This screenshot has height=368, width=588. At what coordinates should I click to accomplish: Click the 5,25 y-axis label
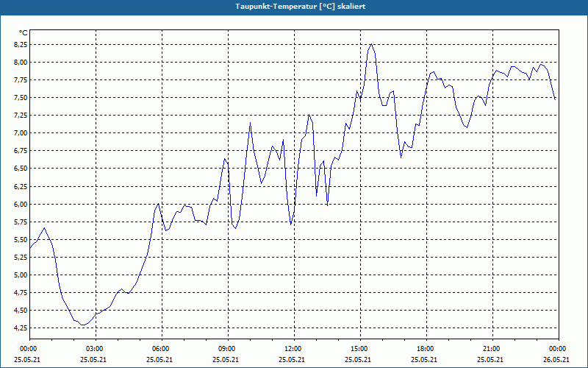coord(21,257)
